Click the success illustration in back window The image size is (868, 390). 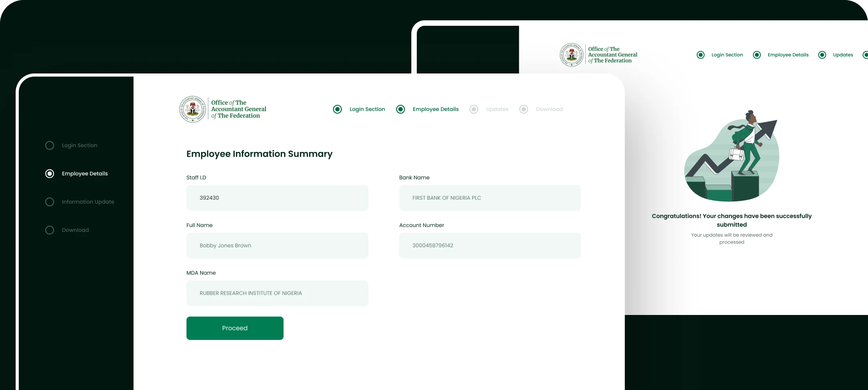(732, 156)
